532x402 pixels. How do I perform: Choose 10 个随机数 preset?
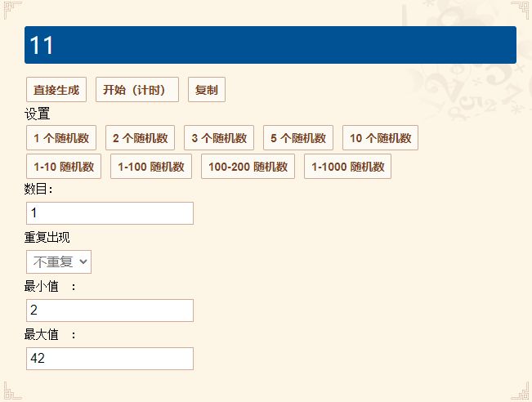click(380, 138)
